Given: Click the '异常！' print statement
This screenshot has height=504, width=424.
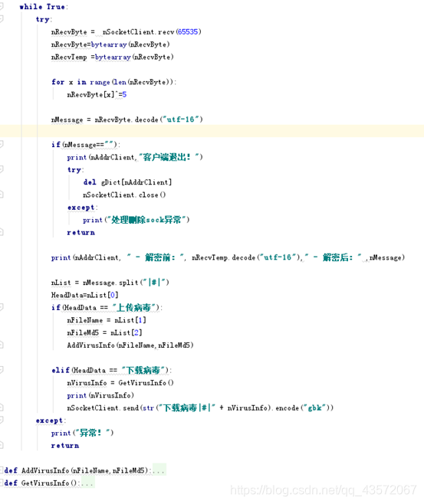Looking at the screenshot, I should 82,433.
